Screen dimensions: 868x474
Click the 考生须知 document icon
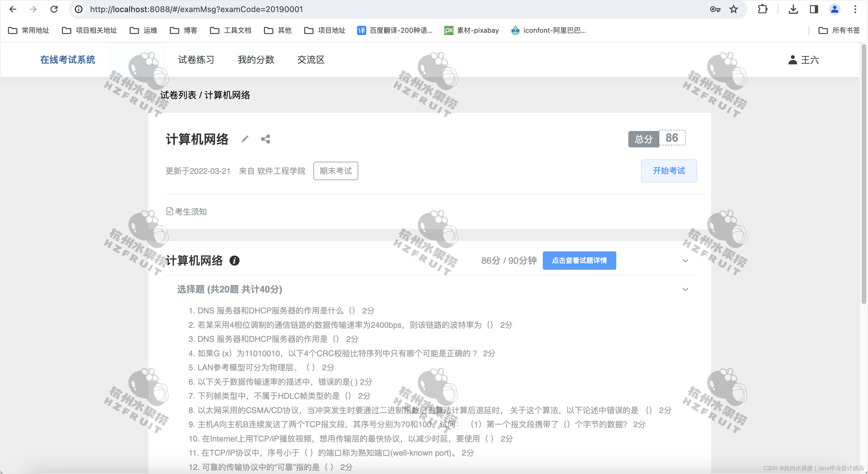click(x=170, y=211)
